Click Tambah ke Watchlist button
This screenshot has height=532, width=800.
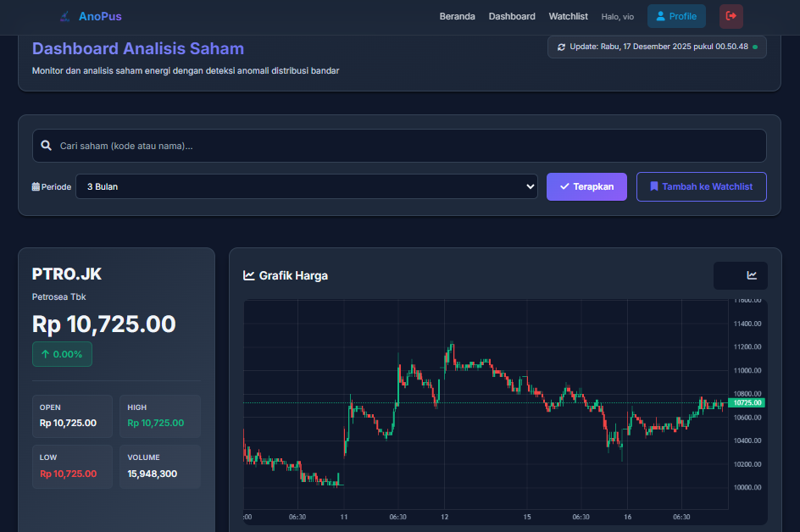701,186
